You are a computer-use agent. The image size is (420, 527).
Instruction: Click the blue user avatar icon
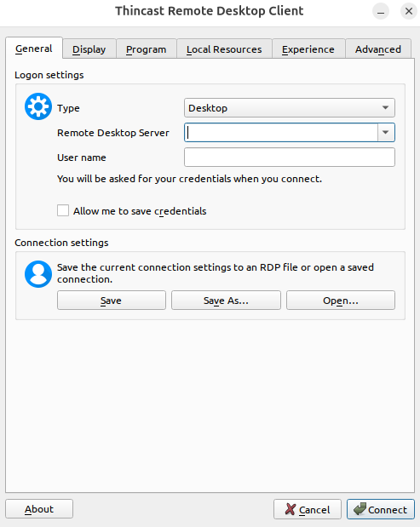point(38,274)
